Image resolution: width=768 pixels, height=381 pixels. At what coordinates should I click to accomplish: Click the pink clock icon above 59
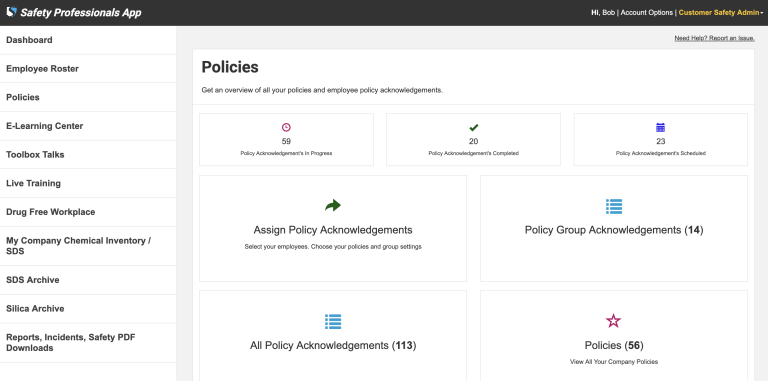pos(286,127)
